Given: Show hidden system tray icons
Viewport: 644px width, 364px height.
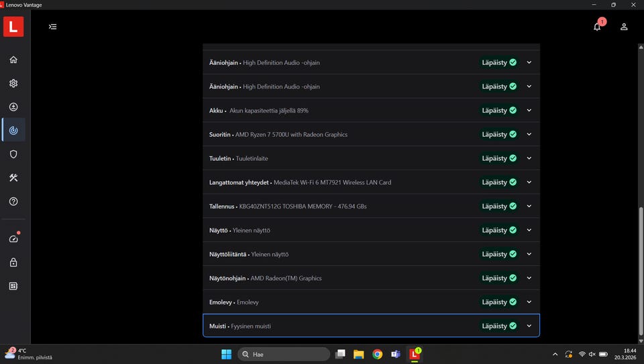Looking at the screenshot, I should pos(555,354).
